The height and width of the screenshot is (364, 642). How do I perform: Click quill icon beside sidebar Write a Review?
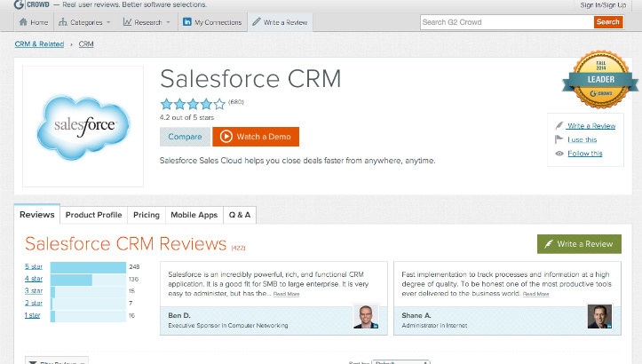click(x=559, y=126)
